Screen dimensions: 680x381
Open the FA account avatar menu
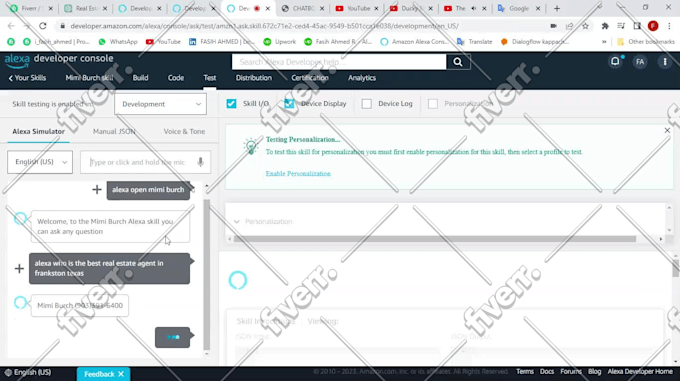(640, 62)
